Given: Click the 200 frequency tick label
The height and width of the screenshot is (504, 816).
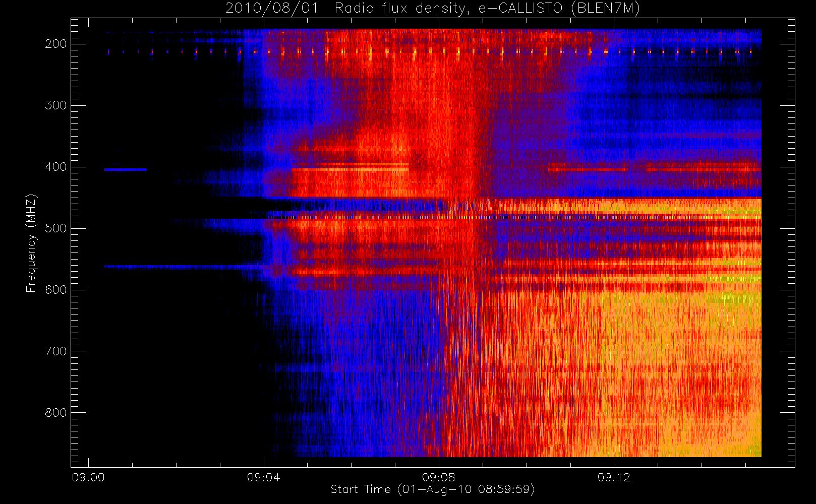Looking at the screenshot, I should [56, 44].
